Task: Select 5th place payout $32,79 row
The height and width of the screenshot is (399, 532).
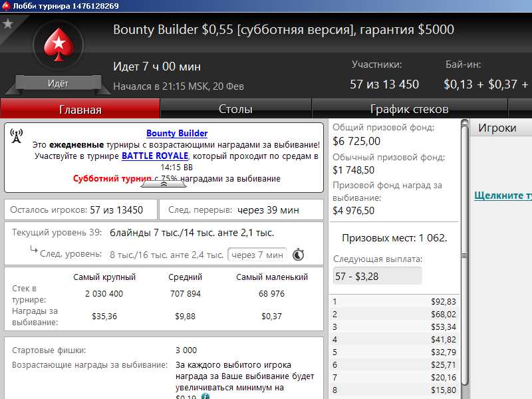Action: click(394, 352)
